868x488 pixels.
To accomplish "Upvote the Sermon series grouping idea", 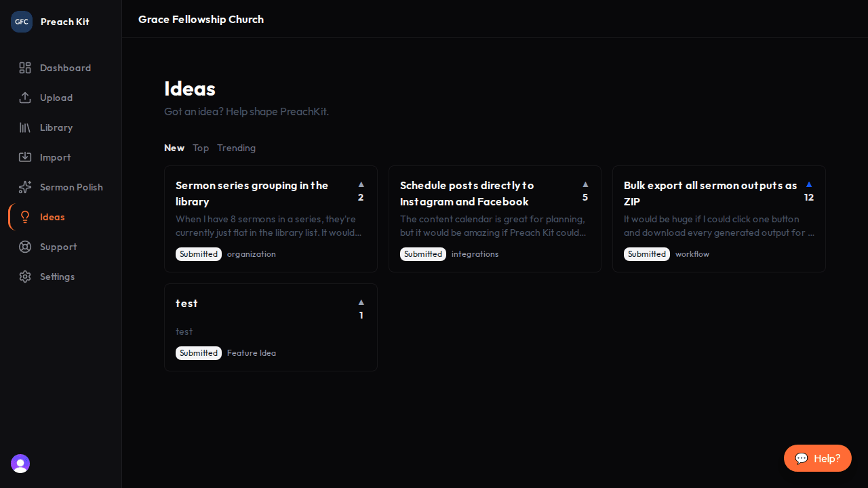I will [x=361, y=184].
